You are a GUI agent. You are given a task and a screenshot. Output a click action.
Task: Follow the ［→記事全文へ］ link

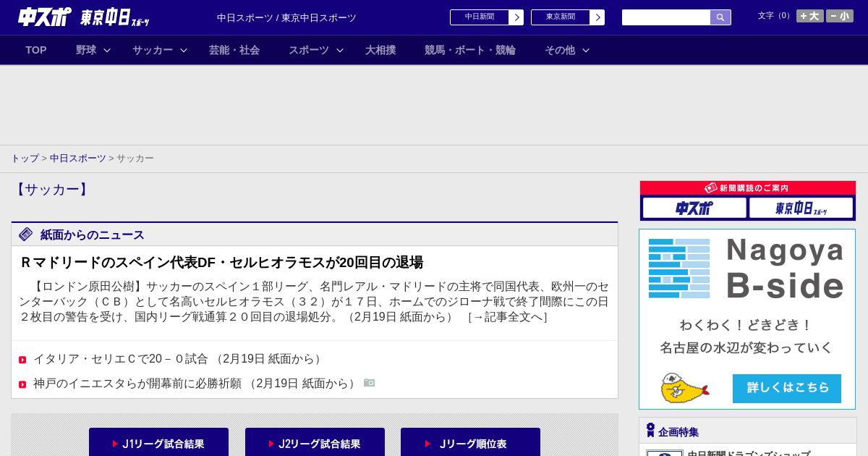pos(507,317)
